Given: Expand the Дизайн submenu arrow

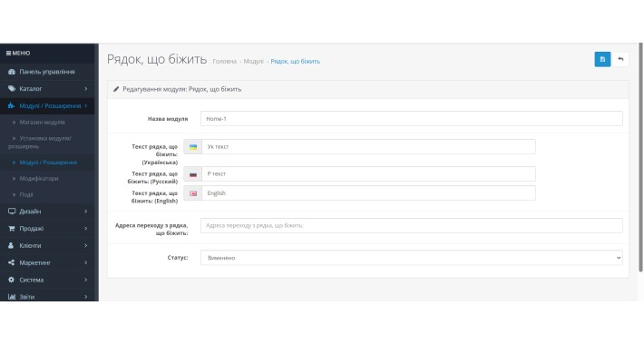Looking at the screenshot, I should 86,212.
